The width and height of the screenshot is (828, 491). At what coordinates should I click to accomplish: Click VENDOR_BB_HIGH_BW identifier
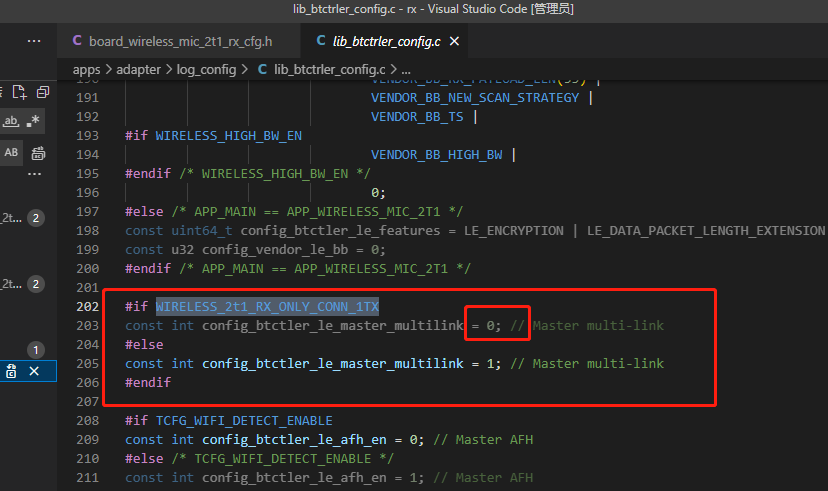click(436, 155)
